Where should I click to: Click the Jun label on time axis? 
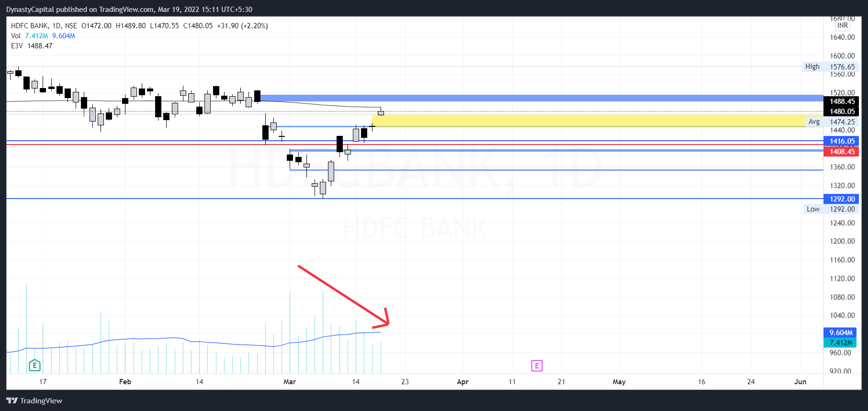pos(800,382)
